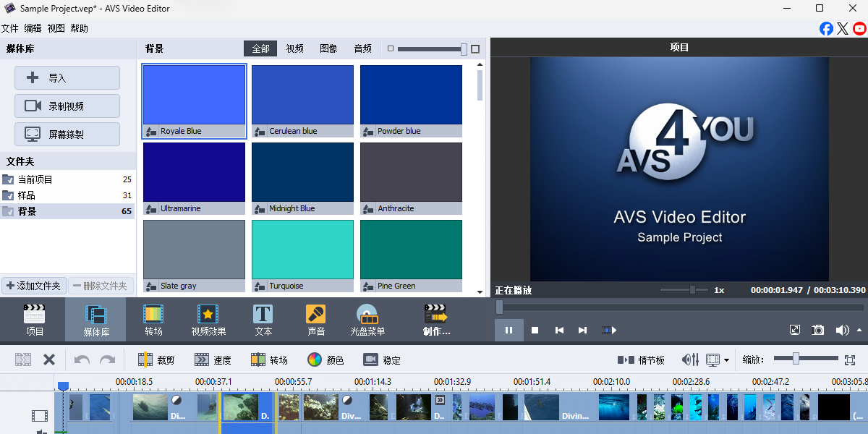The width and height of the screenshot is (868, 434).
Task: Click the 制作... production icon
Action: coord(436,320)
